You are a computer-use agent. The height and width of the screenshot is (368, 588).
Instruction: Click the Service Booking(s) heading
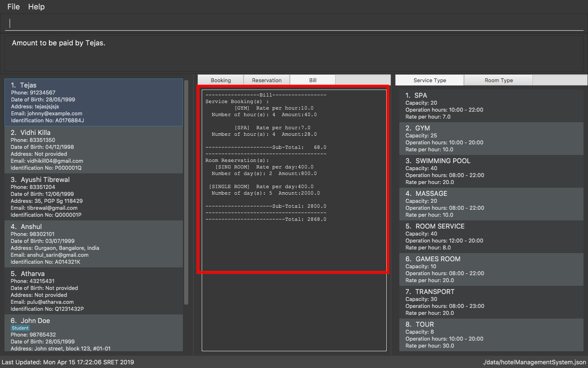[x=237, y=101]
